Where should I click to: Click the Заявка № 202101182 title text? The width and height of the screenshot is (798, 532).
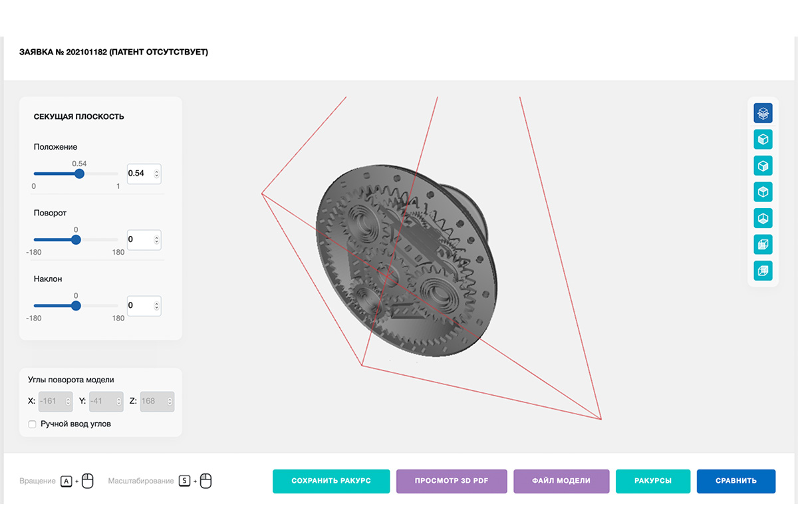tap(114, 52)
